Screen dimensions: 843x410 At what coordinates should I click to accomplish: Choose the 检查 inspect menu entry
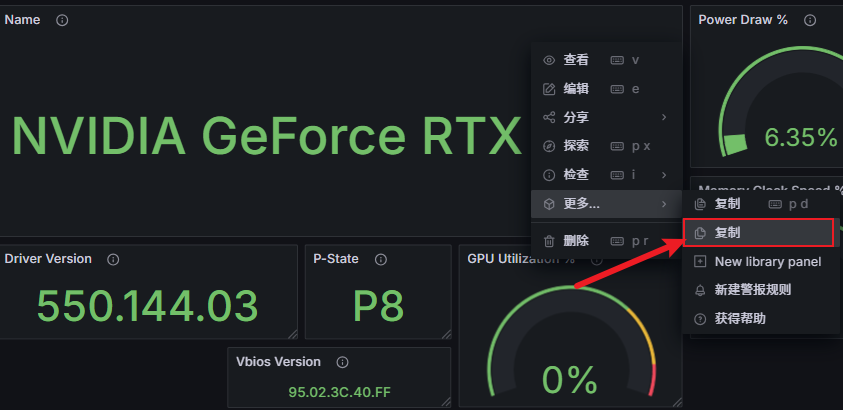click(x=606, y=175)
